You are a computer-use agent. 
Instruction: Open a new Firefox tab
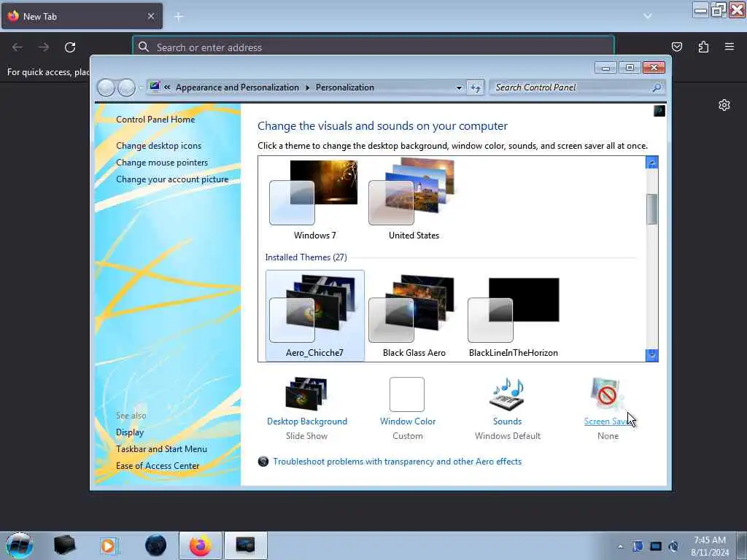pos(179,17)
